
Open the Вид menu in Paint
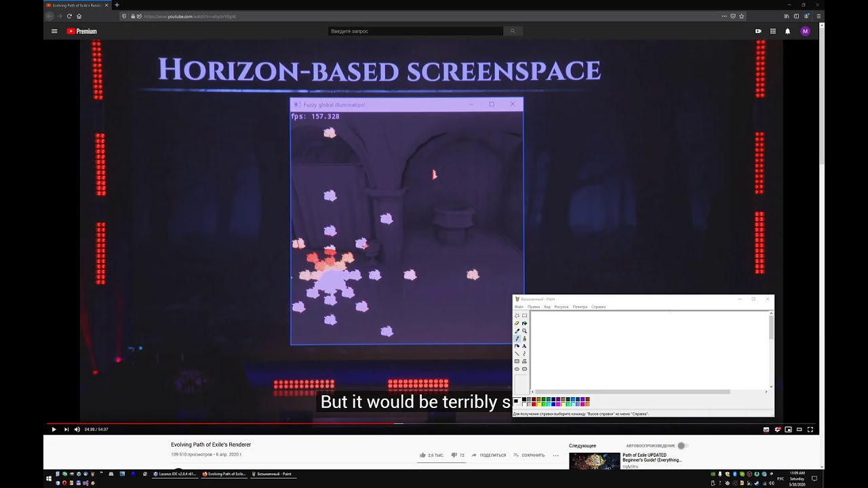[547, 307]
